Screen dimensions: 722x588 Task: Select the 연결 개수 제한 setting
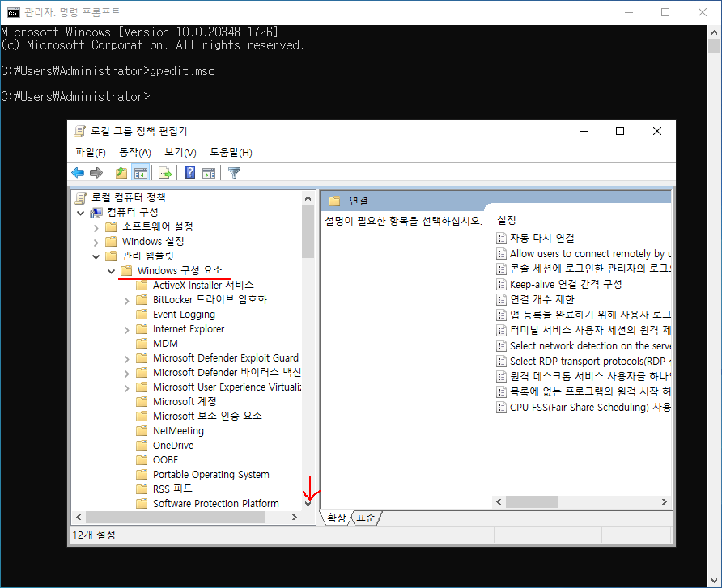pos(542,299)
